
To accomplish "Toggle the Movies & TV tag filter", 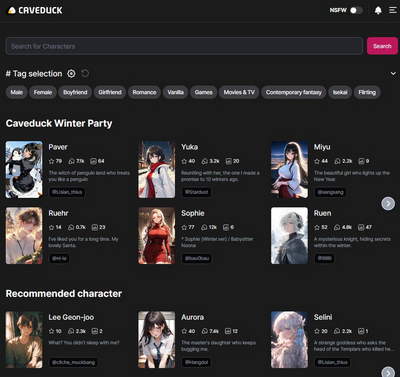I will click(239, 92).
